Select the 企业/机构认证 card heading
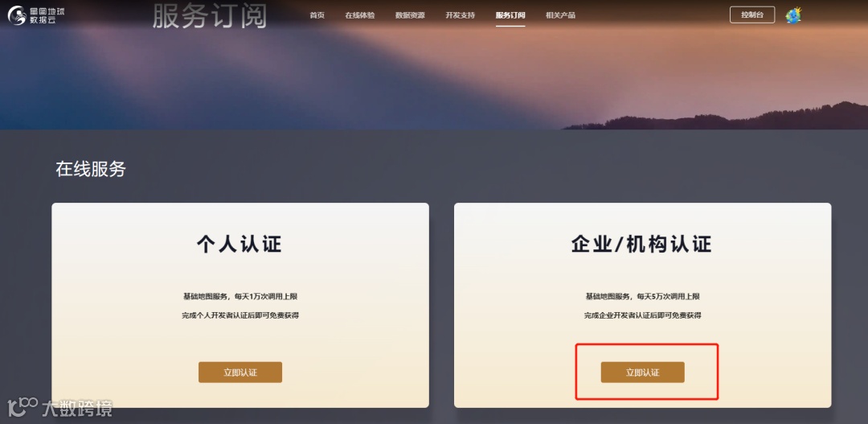This screenshot has height=424, width=868. click(642, 244)
